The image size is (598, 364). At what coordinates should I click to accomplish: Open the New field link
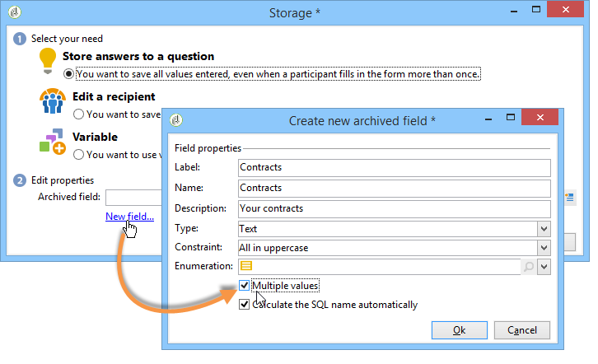tap(129, 217)
